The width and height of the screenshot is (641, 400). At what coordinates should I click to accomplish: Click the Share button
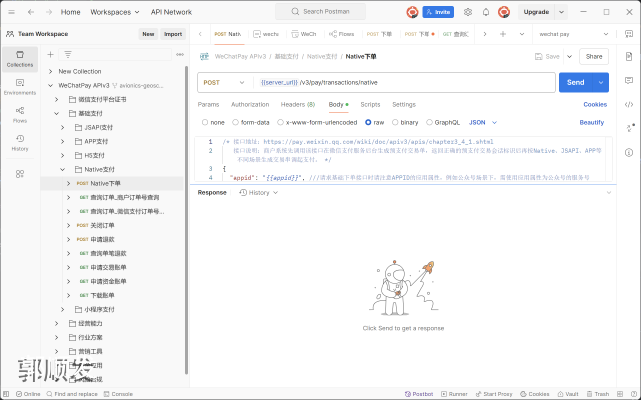coord(594,56)
